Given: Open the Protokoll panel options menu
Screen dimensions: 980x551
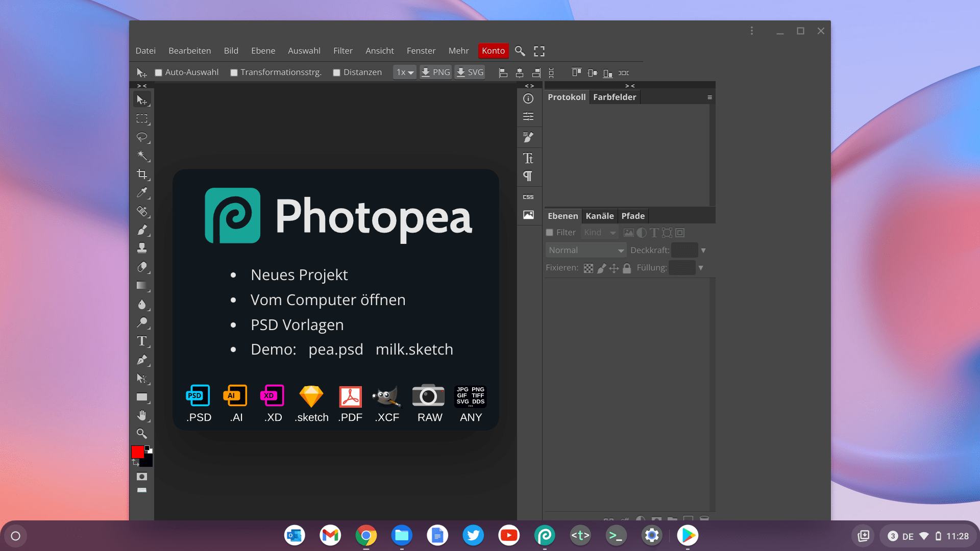Looking at the screenshot, I should point(709,97).
